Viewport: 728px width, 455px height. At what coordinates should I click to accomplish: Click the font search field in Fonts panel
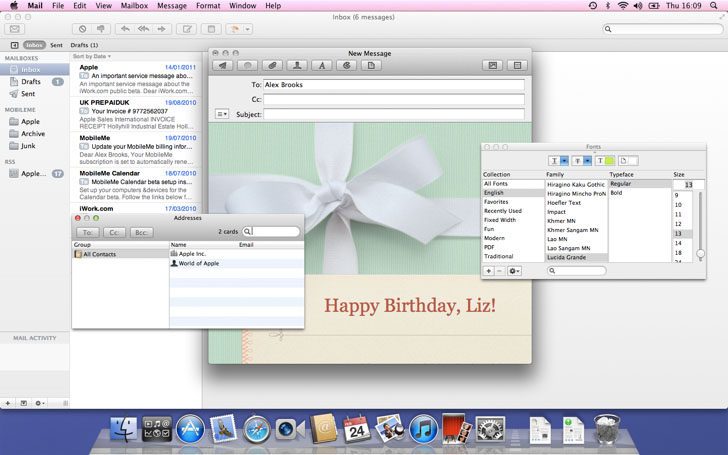tap(577, 271)
